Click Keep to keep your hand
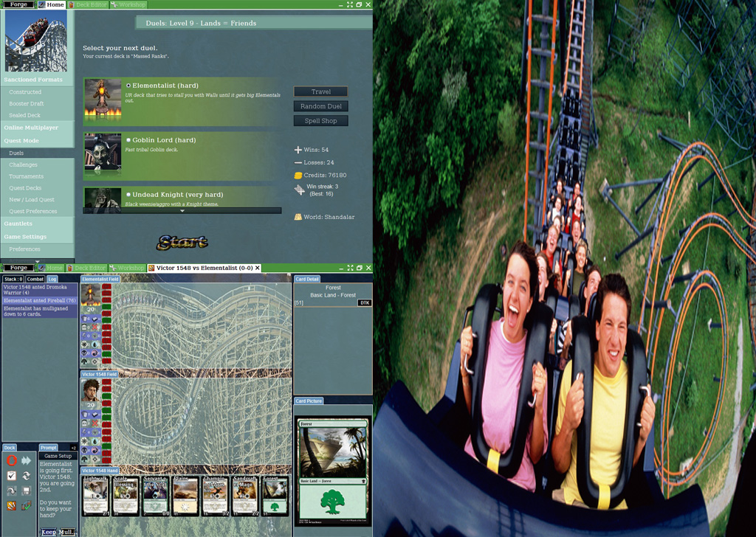This screenshot has height=537, width=756. point(49,532)
